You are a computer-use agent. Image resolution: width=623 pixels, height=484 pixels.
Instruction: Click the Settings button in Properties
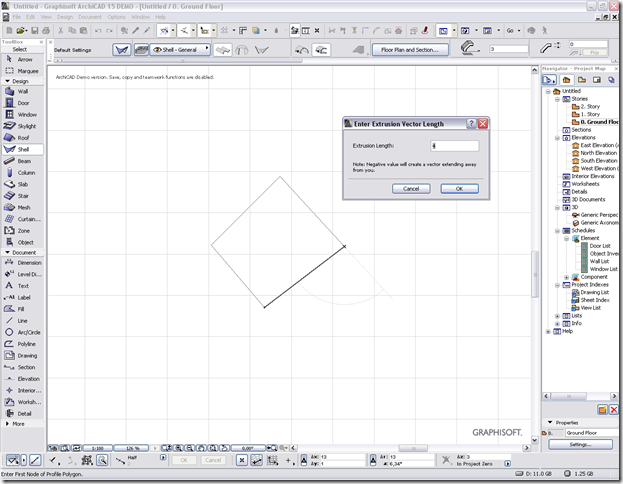pos(580,444)
